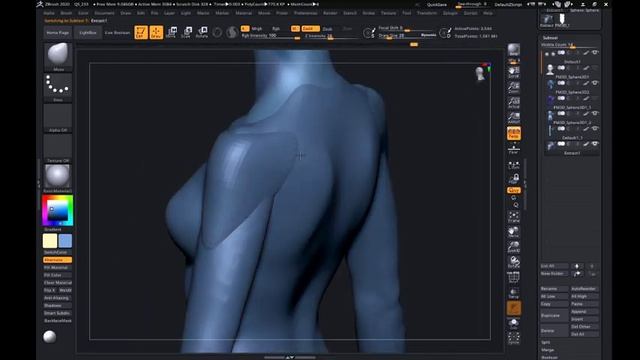Switch to the Scale transform icon
640x360 pixels.
pos(187,32)
